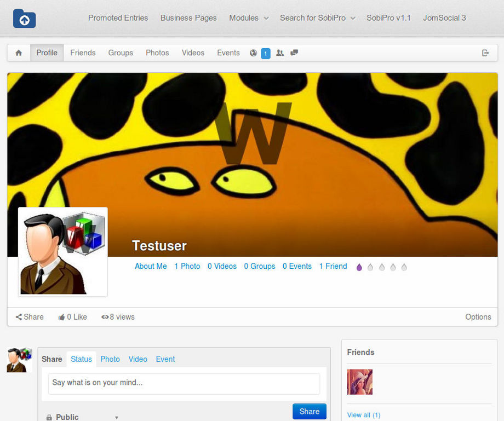Select the Photos tab in toolbar

157,53
